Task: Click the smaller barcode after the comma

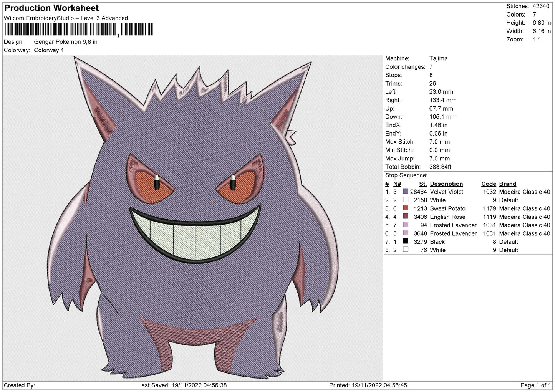Action: 136,29
